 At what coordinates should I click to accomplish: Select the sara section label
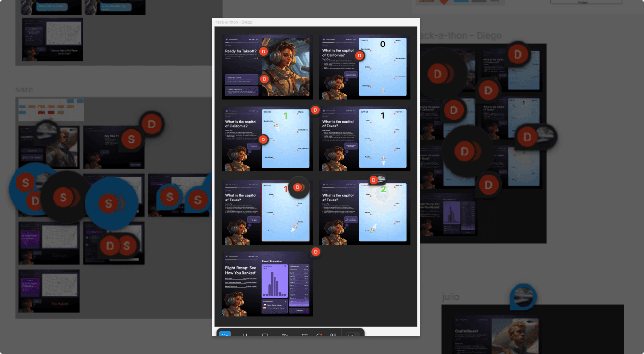24,90
